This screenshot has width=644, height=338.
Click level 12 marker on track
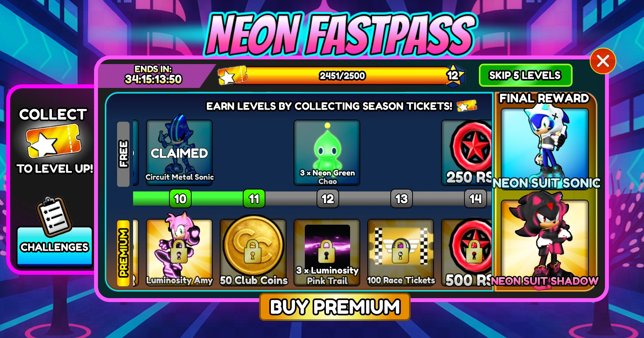pyautogui.click(x=327, y=199)
